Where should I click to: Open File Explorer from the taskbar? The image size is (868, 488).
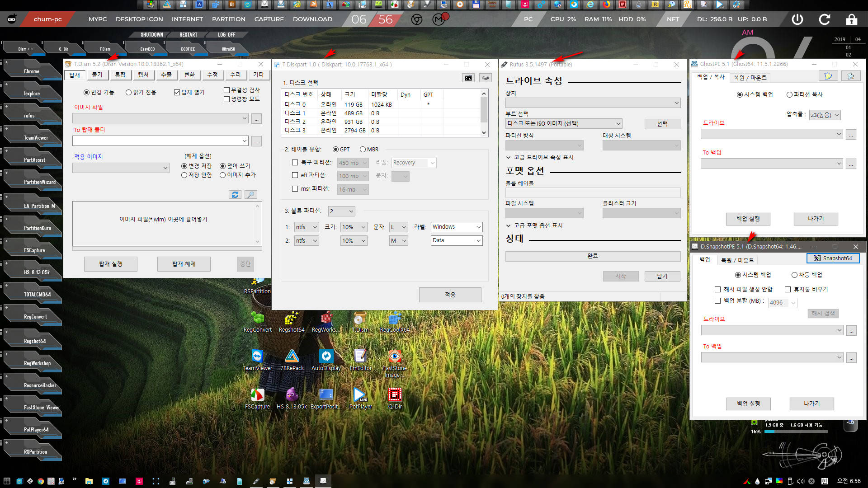pyautogui.click(x=89, y=481)
